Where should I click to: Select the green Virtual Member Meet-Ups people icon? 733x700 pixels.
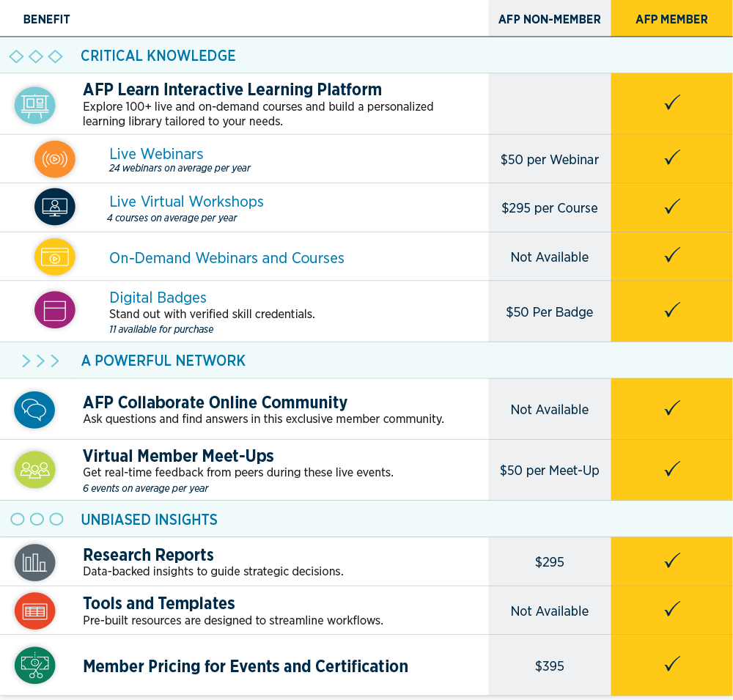pos(34,469)
